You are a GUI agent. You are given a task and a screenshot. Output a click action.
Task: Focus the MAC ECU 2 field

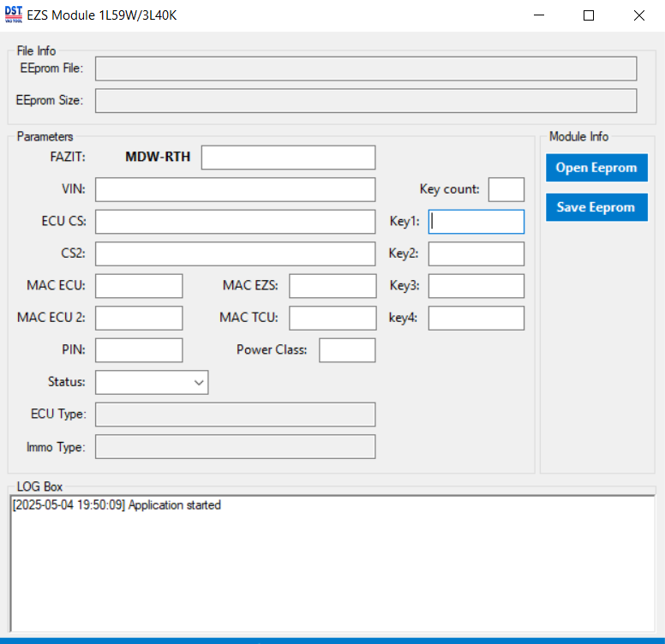pyautogui.click(x=139, y=319)
